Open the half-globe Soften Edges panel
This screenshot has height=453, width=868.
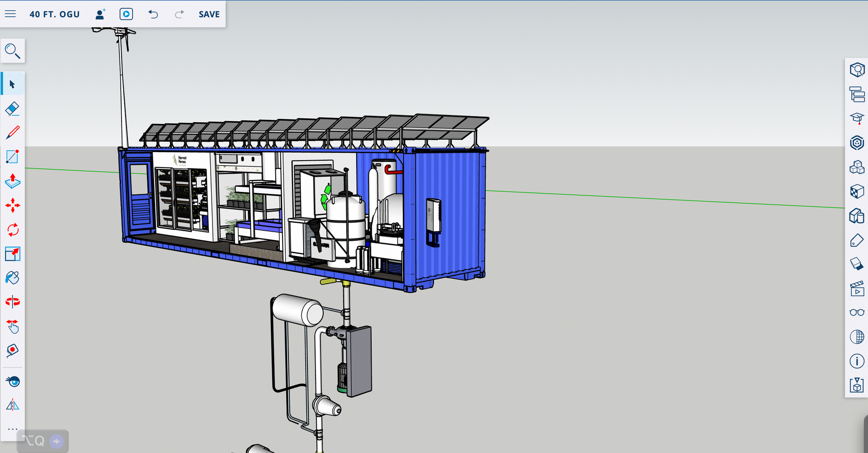[857, 337]
